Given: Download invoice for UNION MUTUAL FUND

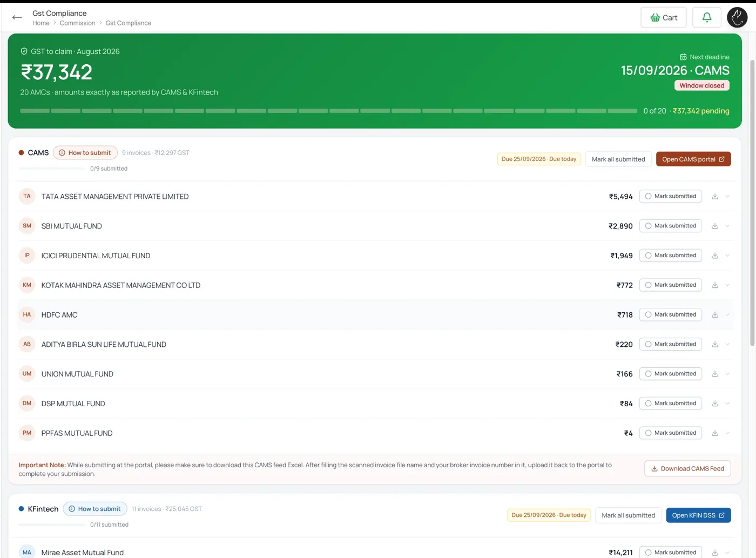Looking at the screenshot, I should [x=715, y=374].
